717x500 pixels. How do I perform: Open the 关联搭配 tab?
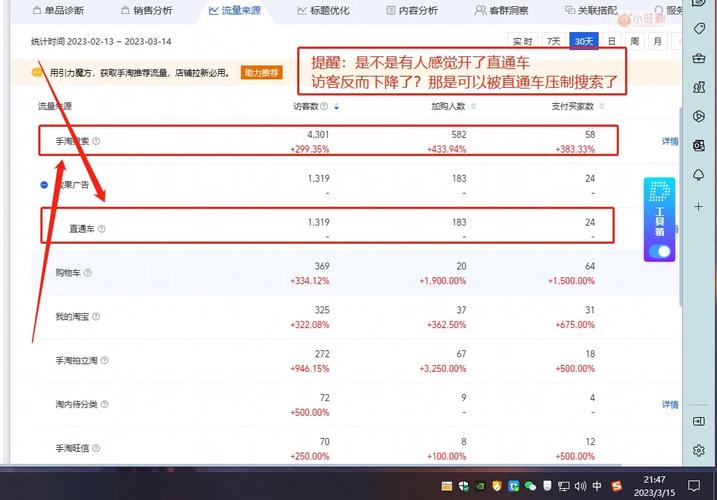click(591, 10)
